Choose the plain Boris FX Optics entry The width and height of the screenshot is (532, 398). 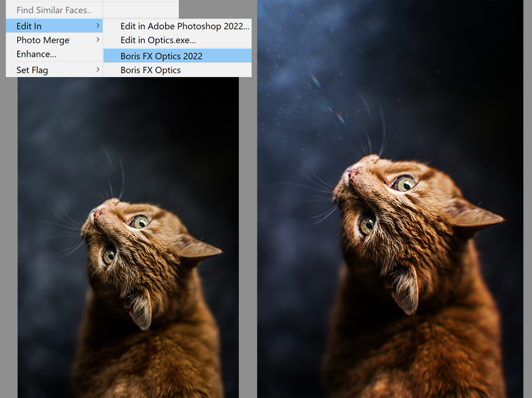[x=178, y=70]
